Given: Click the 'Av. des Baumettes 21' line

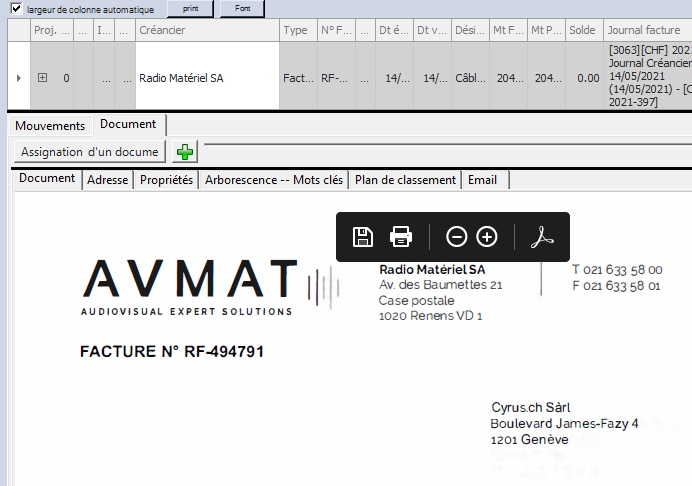Looking at the screenshot, I should coord(440,285).
